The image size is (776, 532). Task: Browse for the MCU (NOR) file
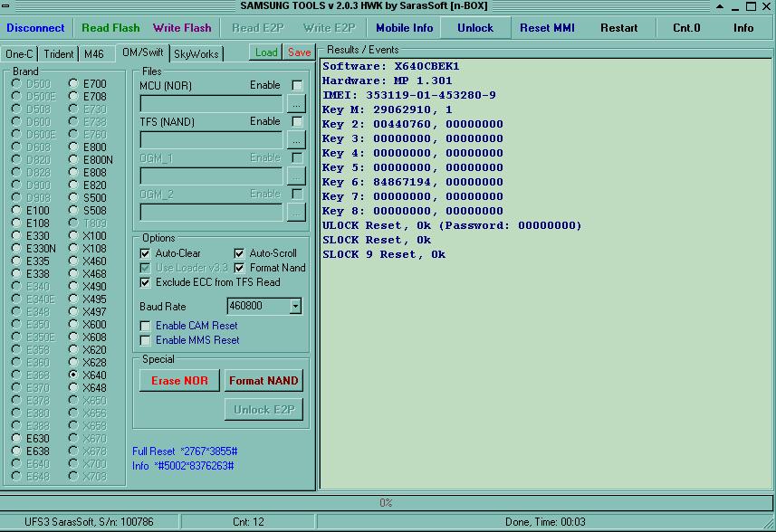click(296, 104)
